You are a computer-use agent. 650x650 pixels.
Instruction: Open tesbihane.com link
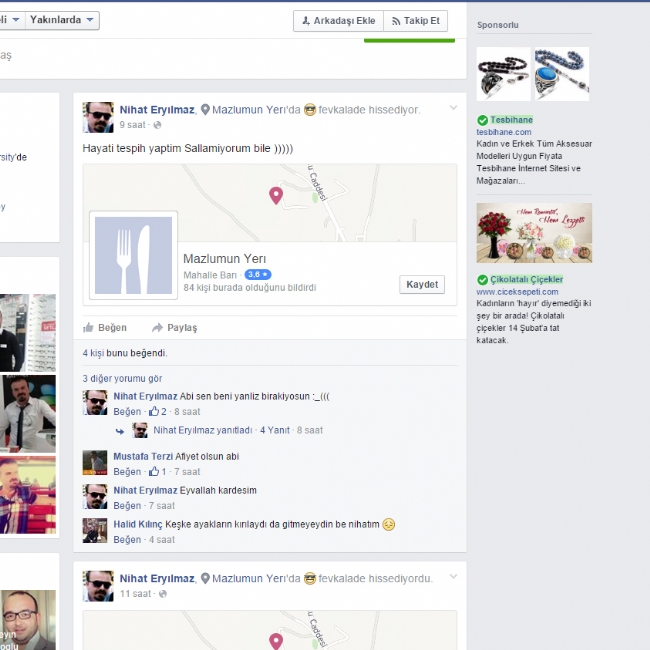point(504,132)
